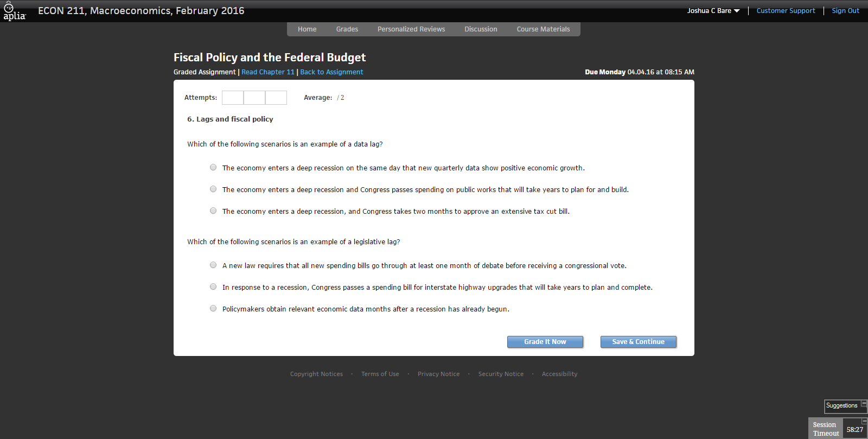Image resolution: width=868 pixels, height=439 pixels.
Task: Click Save & Continue
Action: 639,342
